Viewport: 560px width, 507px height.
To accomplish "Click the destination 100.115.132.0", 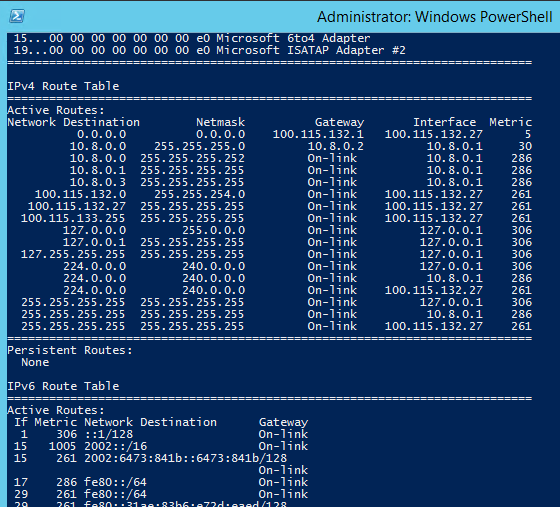I will [80, 195].
